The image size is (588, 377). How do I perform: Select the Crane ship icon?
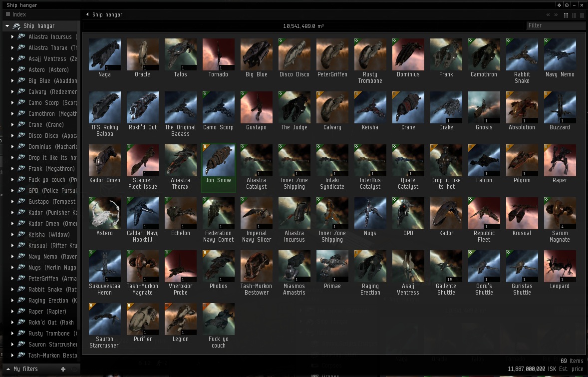pyautogui.click(x=408, y=107)
